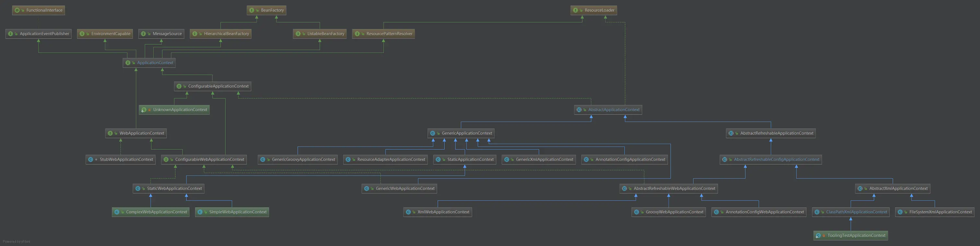This screenshot has width=980, height=246.
Task: Click the GroovyWebApplicationContext node
Action: (x=669, y=212)
